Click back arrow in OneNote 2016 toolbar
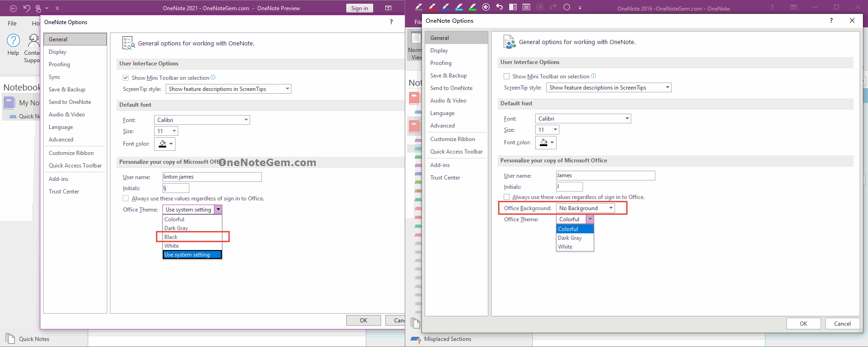This screenshot has height=347, width=868. pos(486,7)
